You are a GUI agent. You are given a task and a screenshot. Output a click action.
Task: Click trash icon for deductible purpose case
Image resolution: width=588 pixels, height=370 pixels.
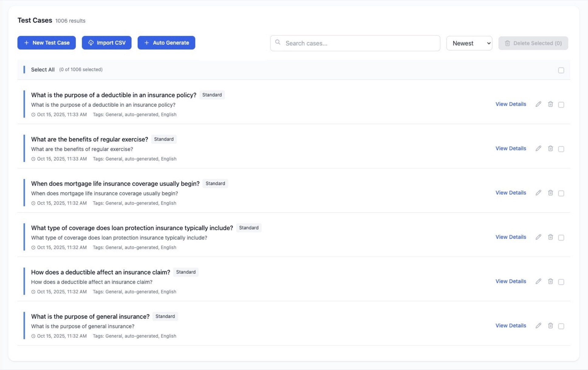click(x=550, y=104)
